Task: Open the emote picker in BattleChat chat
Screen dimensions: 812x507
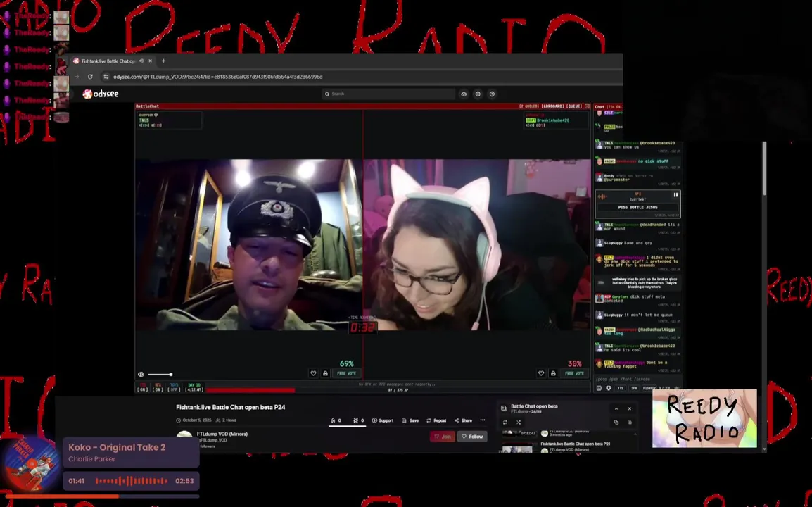Action: (600, 388)
